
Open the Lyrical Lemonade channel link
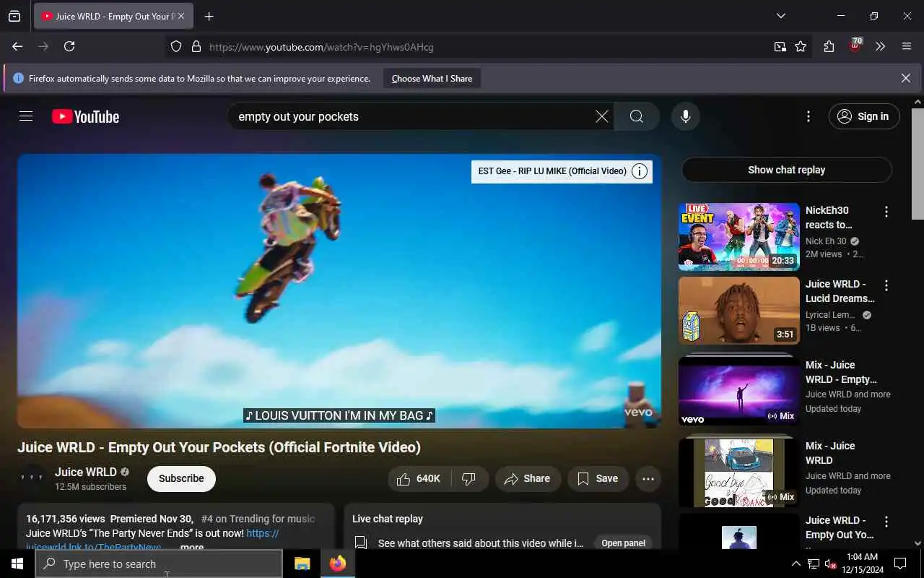830,315
